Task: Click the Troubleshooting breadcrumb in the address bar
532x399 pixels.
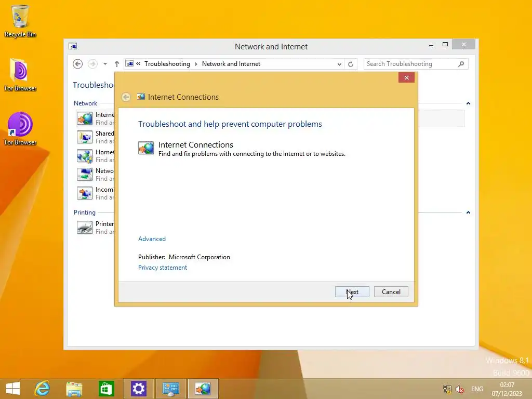Action: 167,64
